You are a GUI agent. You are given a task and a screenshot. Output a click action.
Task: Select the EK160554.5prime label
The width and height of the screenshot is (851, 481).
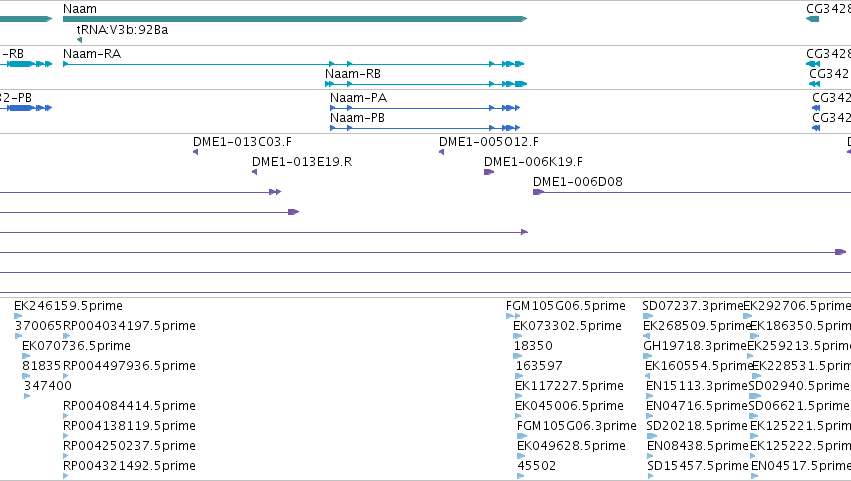698,366
